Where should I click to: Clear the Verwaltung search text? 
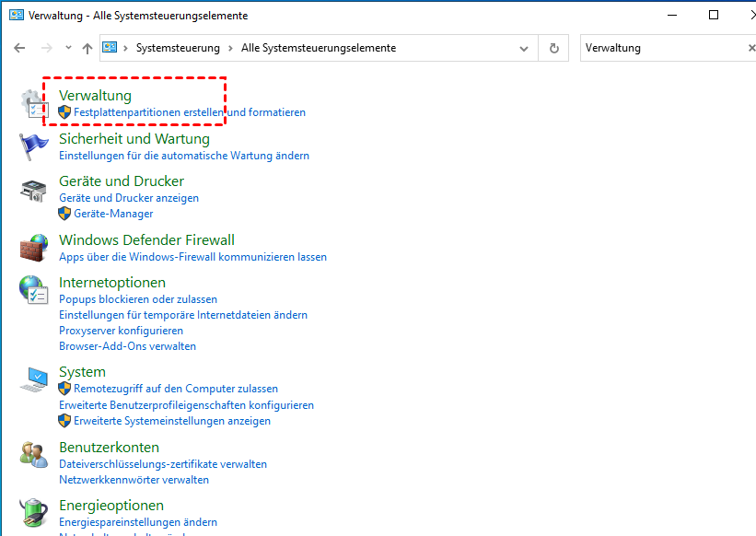[750, 48]
